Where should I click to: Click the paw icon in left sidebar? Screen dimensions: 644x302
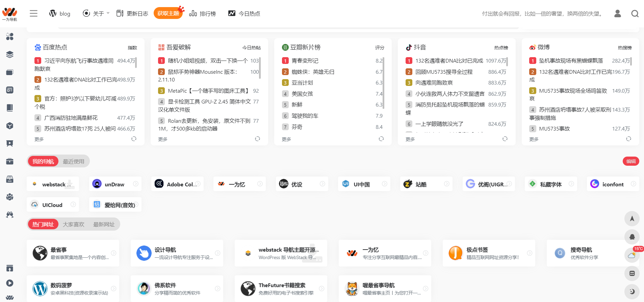(x=10, y=197)
